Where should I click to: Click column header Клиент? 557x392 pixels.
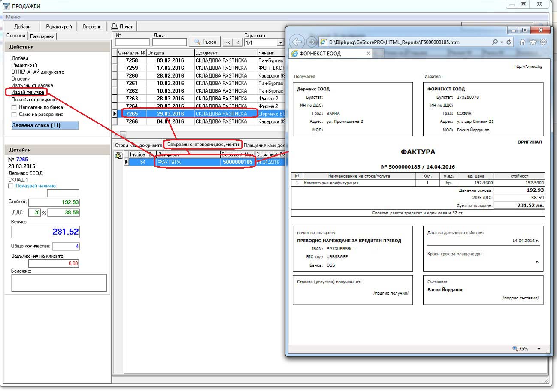point(271,53)
